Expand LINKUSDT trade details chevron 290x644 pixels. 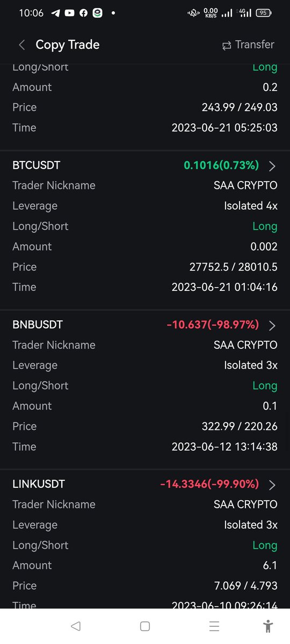[x=272, y=485]
